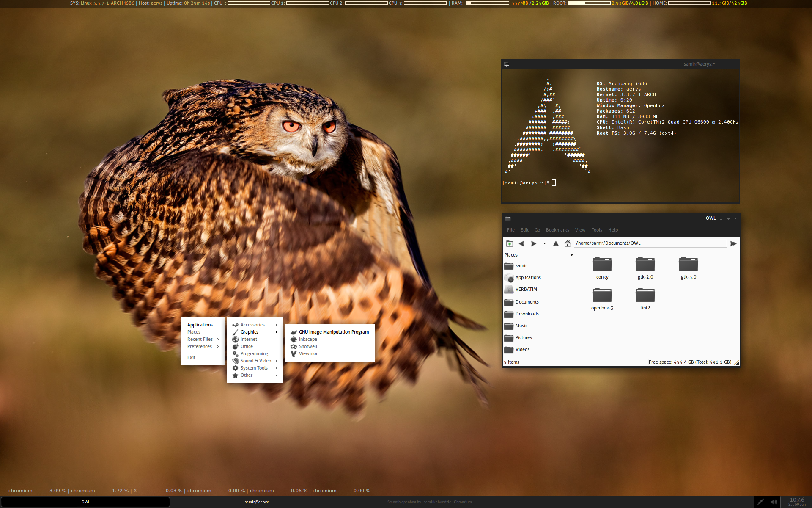Expand the Internet category

click(x=255, y=339)
